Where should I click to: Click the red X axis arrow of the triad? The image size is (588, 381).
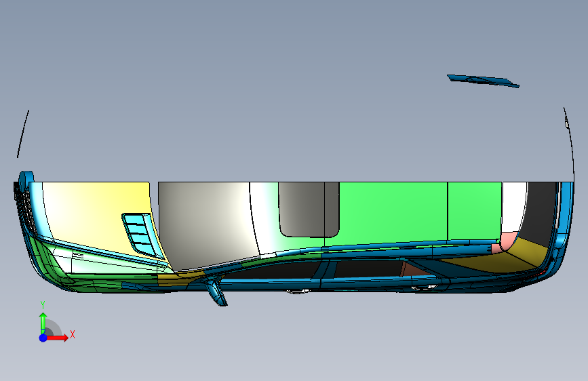57,338
